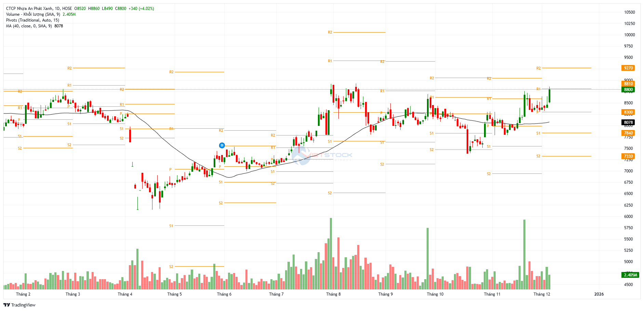Select the MA (40, close) indicator legend
The image size is (644, 311).
click(x=29, y=26)
